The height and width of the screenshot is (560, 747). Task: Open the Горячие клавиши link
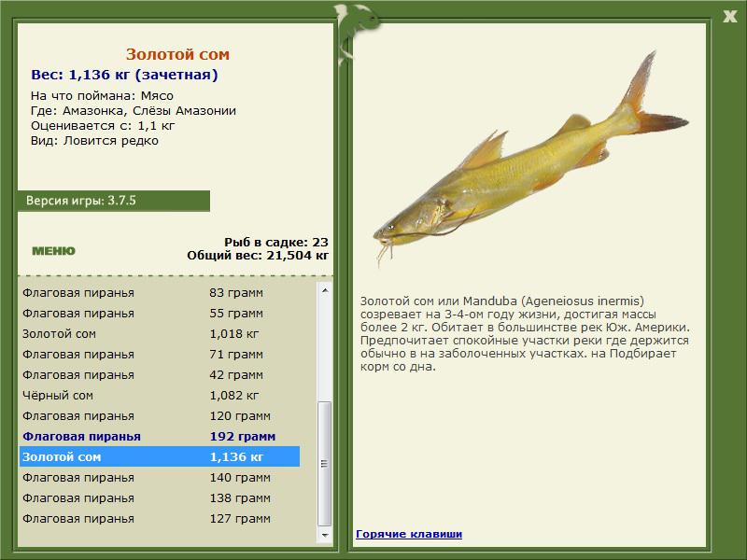(x=409, y=534)
